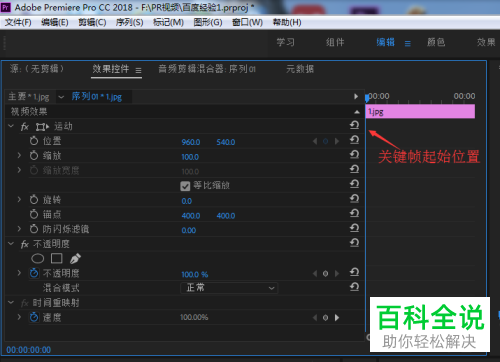Reset the Position (位置) parameter
500x362 pixels.
coord(354,140)
